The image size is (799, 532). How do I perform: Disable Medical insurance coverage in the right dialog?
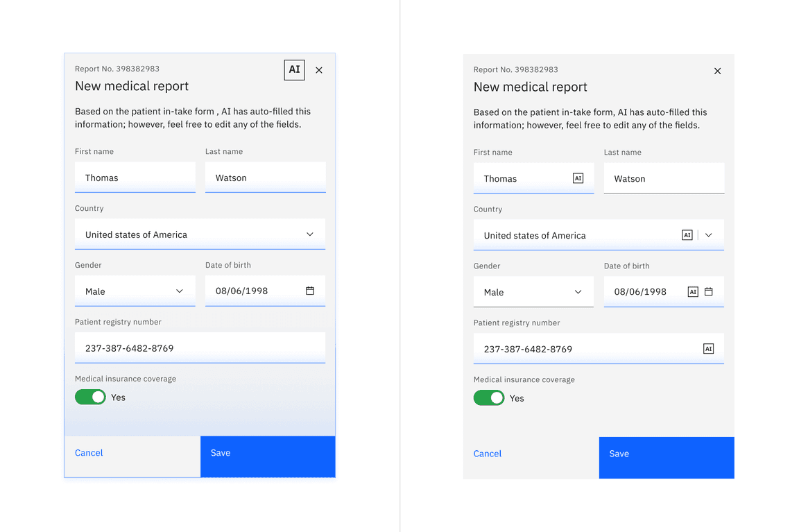coord(489,398)
